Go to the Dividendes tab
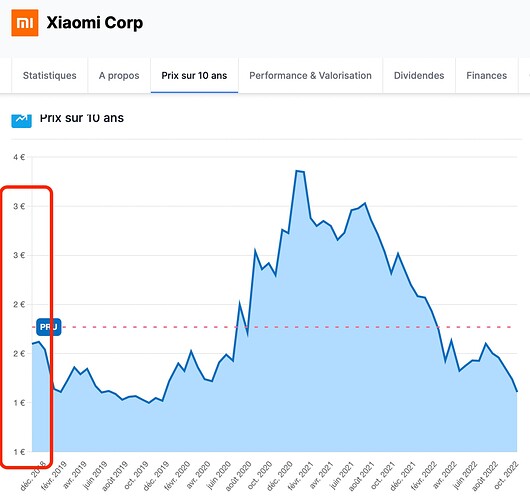 [419, 75]
